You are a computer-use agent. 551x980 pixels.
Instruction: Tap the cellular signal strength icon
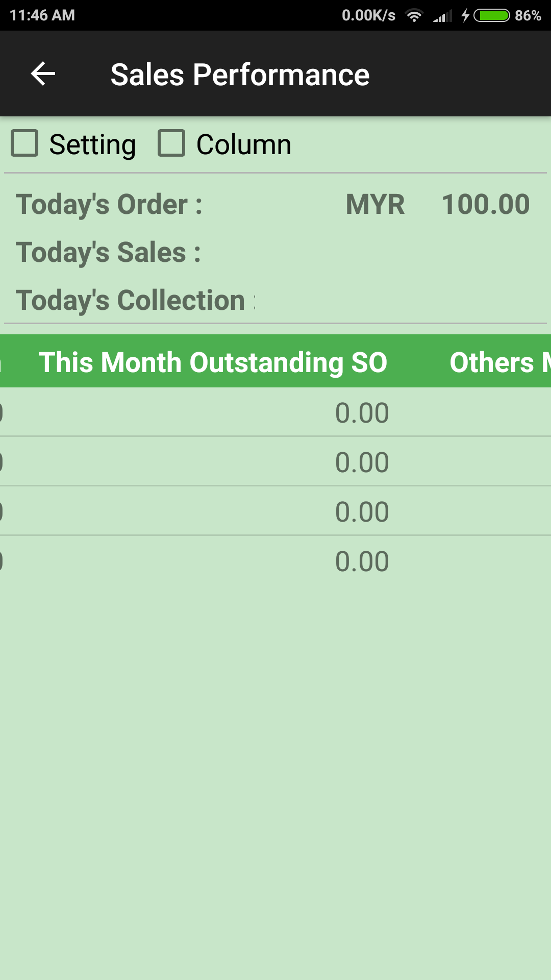(443, 16)
